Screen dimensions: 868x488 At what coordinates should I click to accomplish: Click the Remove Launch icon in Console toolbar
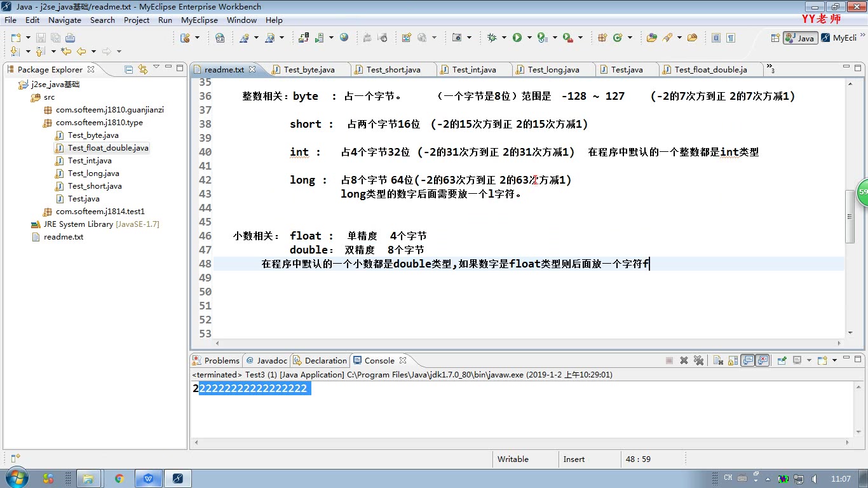(684, 360)
